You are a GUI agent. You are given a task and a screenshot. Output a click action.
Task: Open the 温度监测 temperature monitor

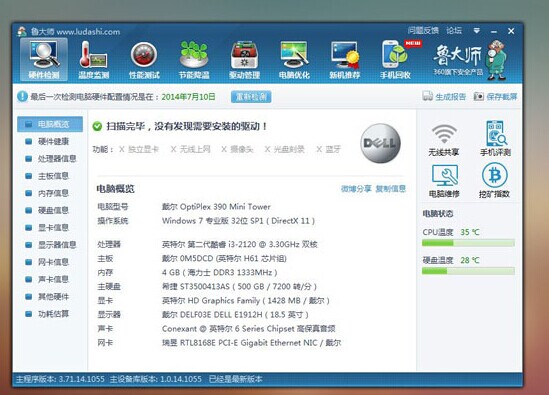click(93, 60)
